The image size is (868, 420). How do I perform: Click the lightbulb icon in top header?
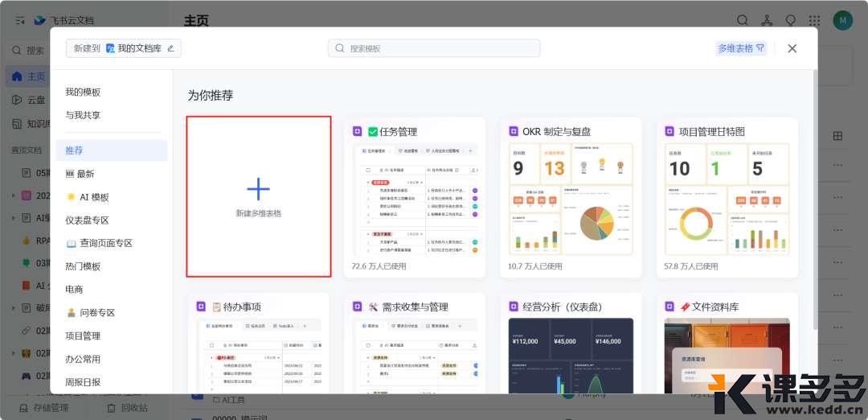click(790, 21)
